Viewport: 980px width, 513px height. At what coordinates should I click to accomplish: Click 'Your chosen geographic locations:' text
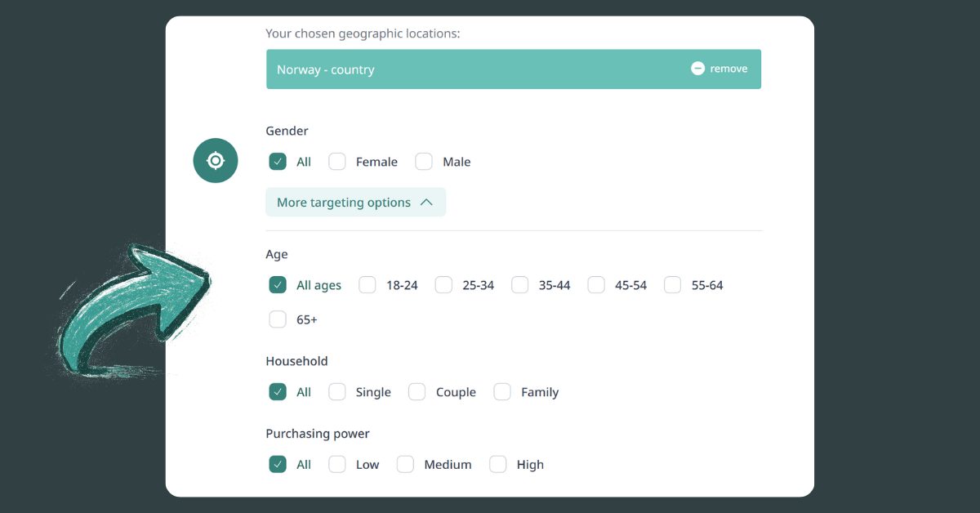363,34
